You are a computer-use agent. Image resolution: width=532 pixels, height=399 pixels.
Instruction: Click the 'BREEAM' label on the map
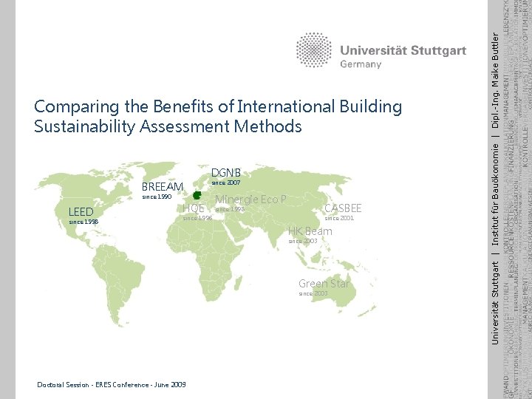(162, 187)
